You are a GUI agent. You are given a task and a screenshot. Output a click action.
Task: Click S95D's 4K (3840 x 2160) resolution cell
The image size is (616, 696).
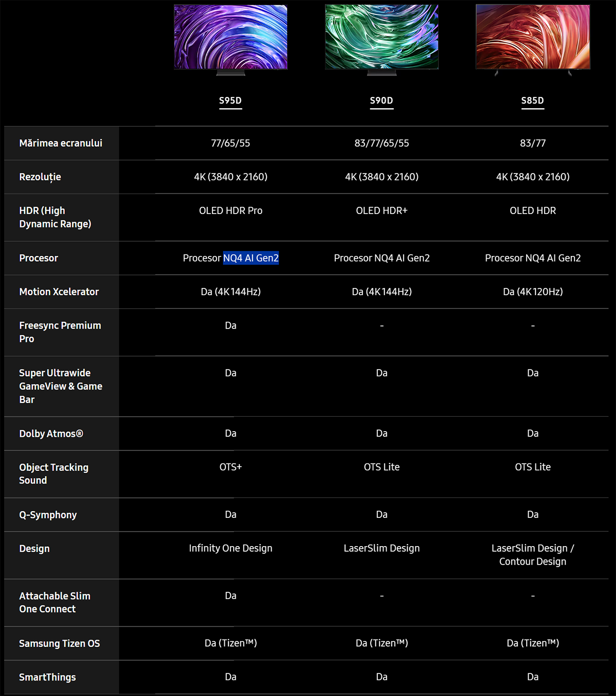pos(230,177)
